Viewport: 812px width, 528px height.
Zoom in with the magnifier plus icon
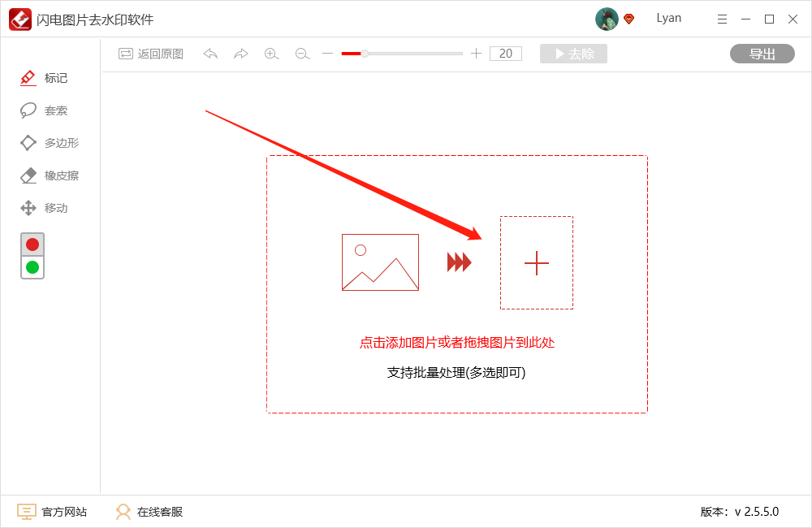[271, 54]
